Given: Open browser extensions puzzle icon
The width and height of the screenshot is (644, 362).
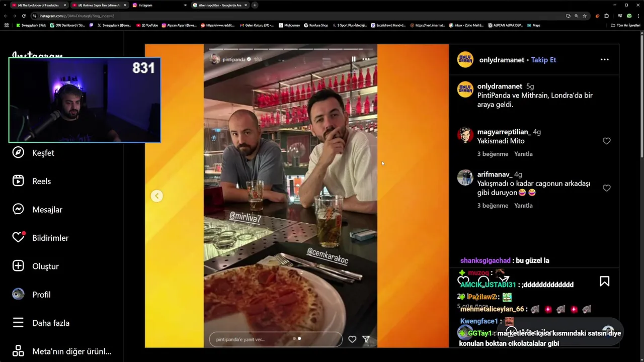Looking at the screenshot, I should [606, 16].
